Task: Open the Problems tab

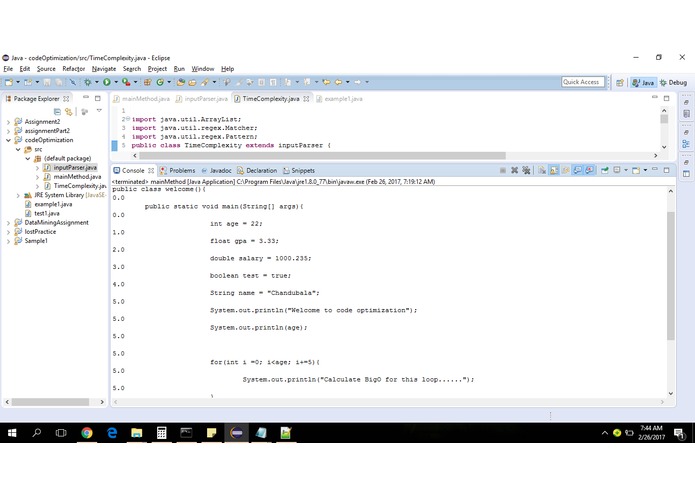Action: (178, 171)
